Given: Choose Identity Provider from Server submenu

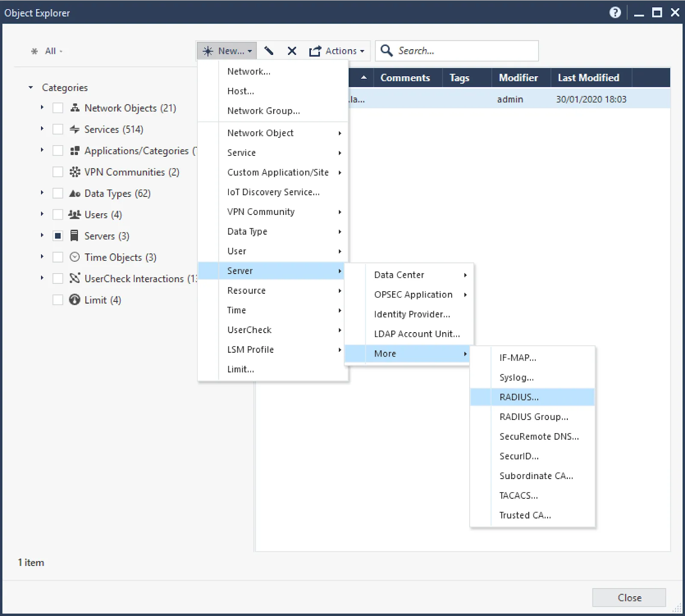Looking at the screenshot, I should click(x=411, y=314).
